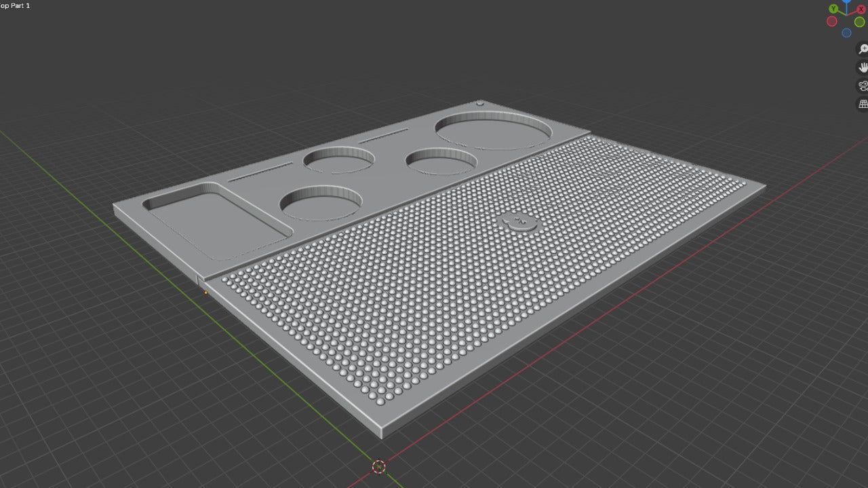
Task: Click the 'Top Part 1' viewport label
Action: 15,5
